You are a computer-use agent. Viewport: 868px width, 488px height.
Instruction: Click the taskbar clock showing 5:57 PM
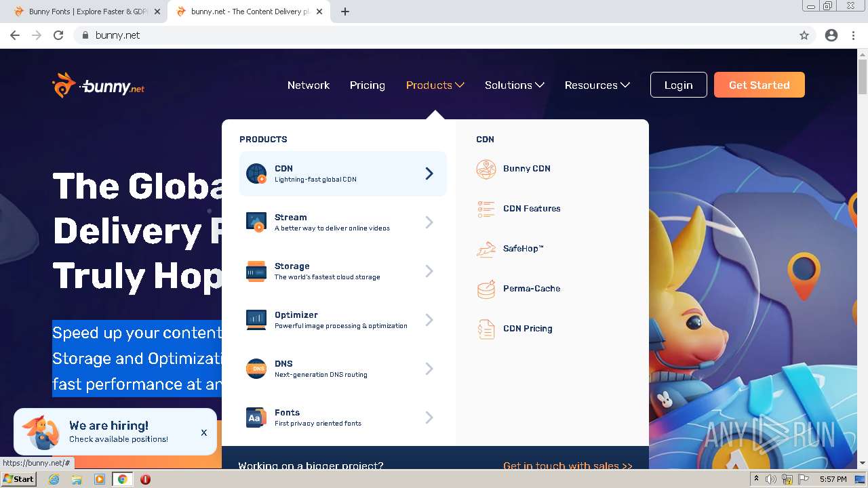(x=833, y=479)
